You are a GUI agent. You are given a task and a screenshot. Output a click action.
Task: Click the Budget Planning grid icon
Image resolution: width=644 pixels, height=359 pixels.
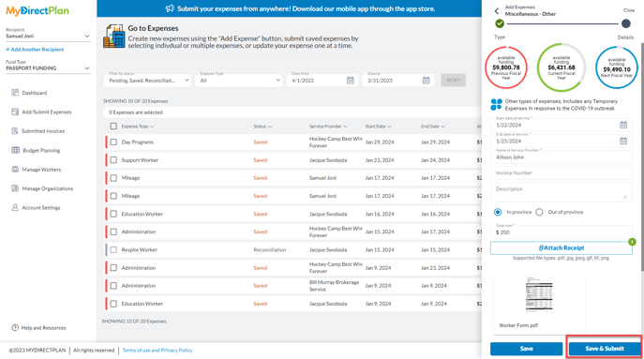(15, 150)
